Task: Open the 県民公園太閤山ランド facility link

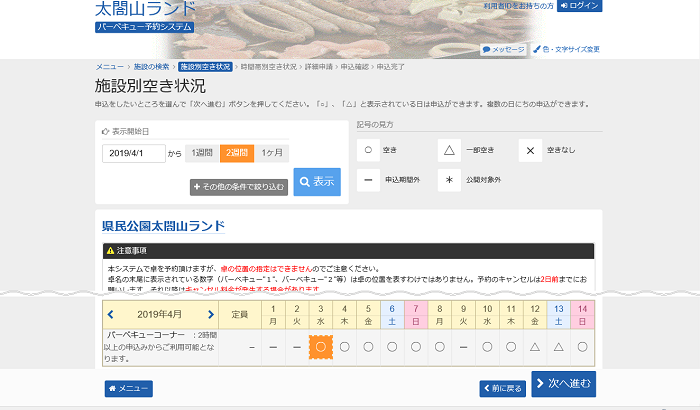Action: (163, 226)
